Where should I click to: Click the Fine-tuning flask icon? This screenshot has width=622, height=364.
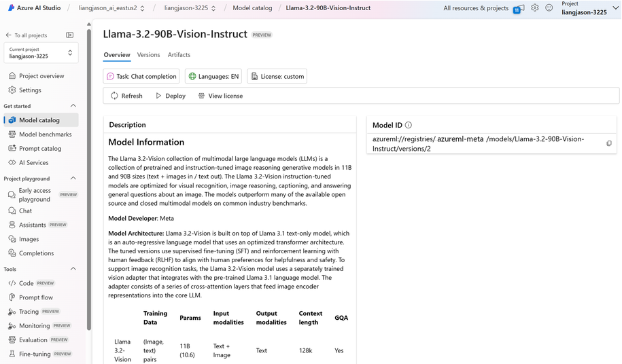coord(12,354)
